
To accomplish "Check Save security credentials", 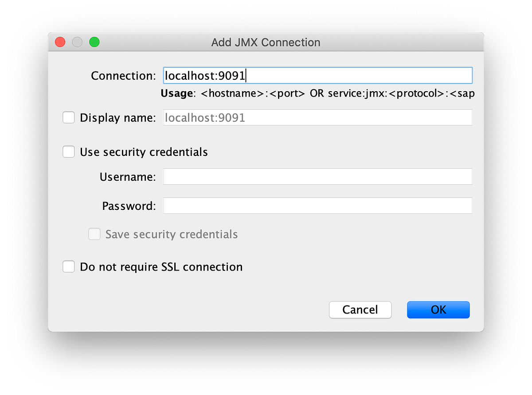I will (94, 234).
